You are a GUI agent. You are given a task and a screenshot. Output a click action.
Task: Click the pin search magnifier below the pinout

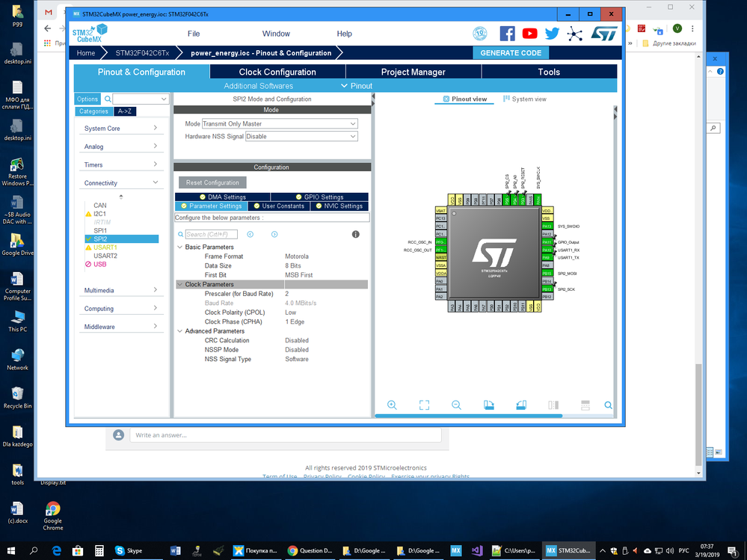tap(609, 405)
